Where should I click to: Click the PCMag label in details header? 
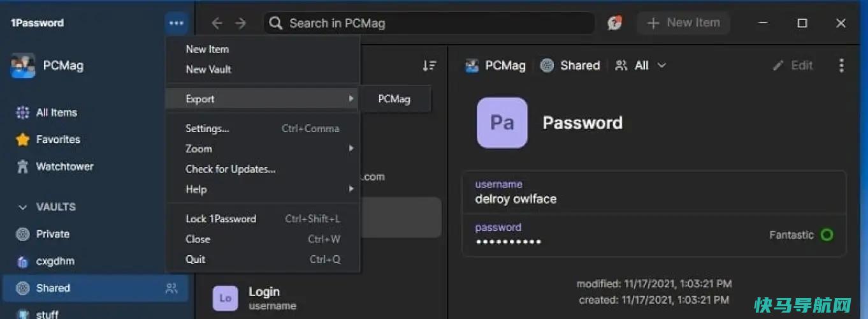click(505, 65)
